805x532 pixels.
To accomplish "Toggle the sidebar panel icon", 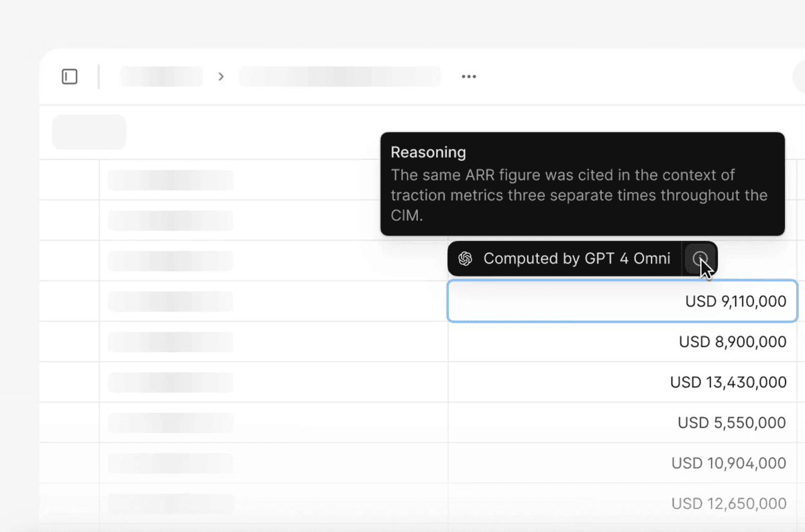I will click(70, 76).
